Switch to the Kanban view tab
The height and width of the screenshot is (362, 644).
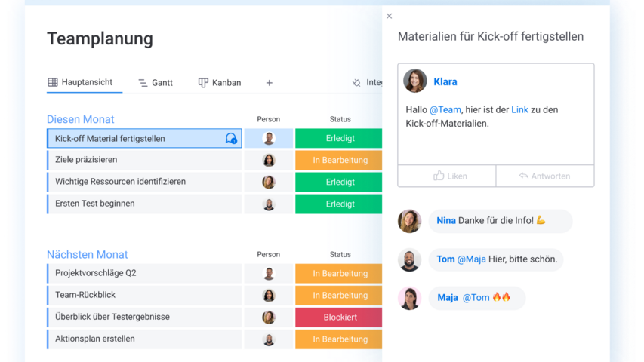click(219, 83)
